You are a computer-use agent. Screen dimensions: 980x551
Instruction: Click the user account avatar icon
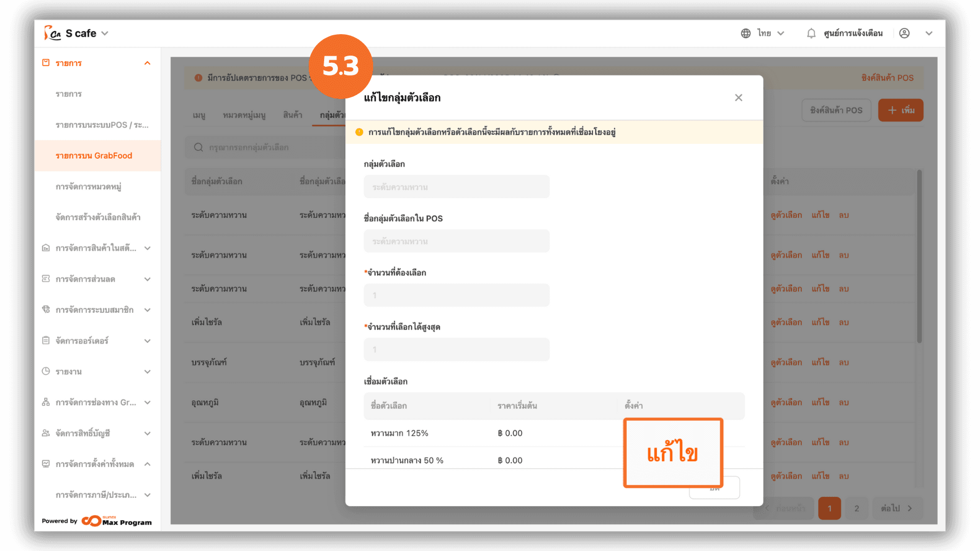pyautogui.click(x=904, y=33)
